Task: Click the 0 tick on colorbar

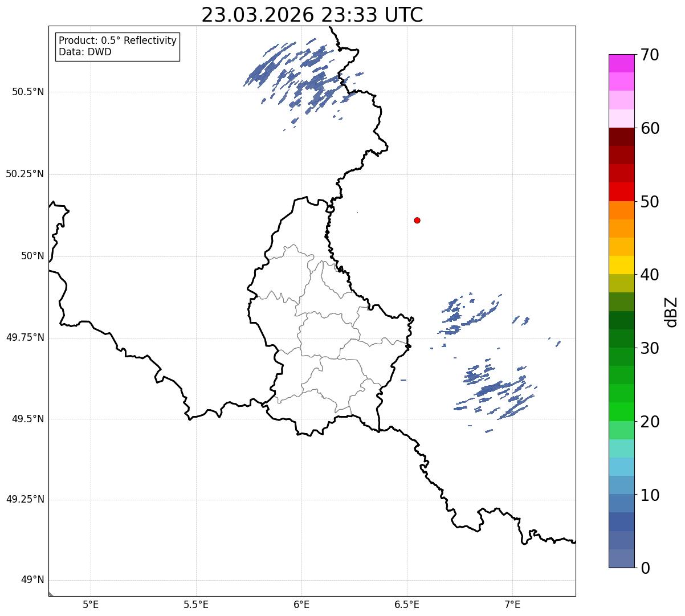Action: pos(645,568)
